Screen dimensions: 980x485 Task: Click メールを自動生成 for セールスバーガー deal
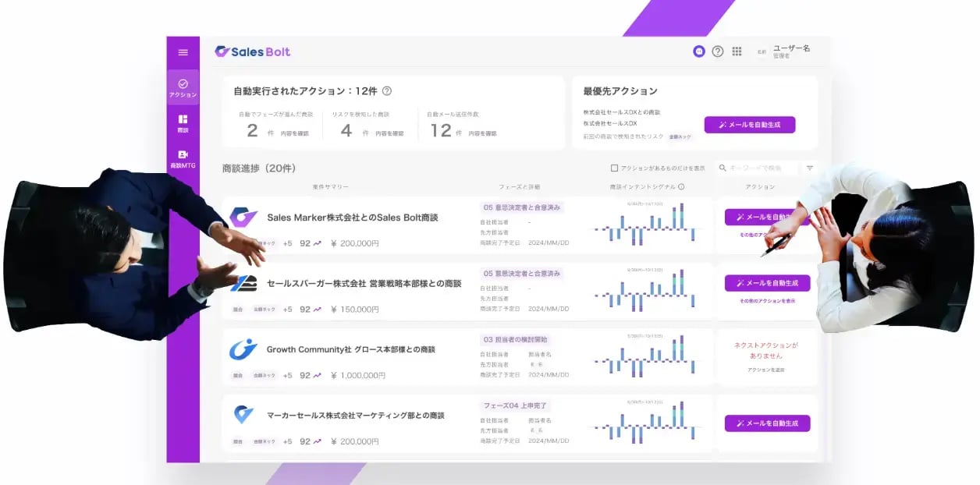click(x=767, y=283)
